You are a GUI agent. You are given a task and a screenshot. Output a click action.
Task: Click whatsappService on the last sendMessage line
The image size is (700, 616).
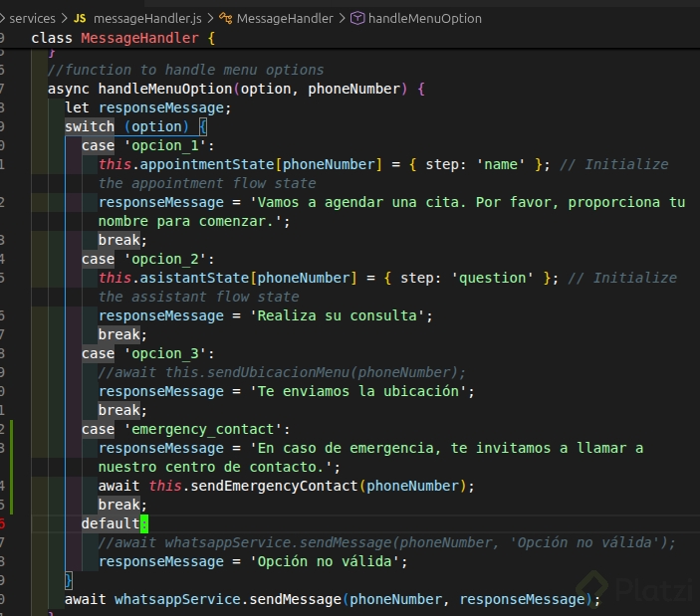click(176, 599)
